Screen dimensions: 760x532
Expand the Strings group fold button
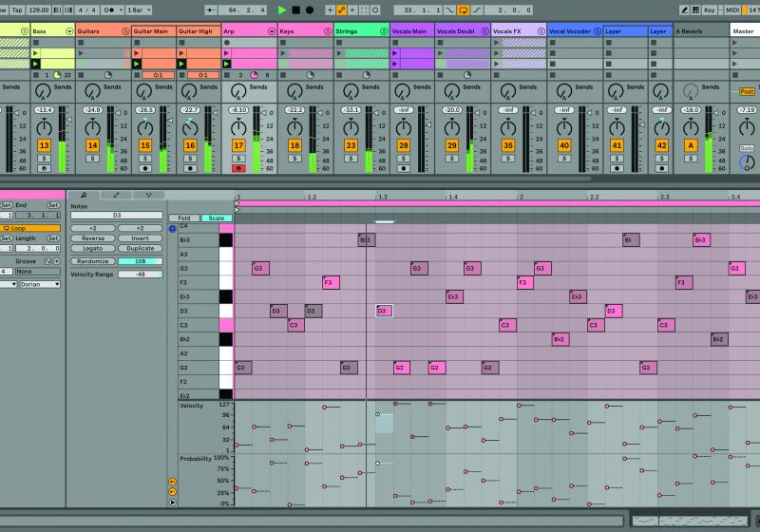coord(384,31)
